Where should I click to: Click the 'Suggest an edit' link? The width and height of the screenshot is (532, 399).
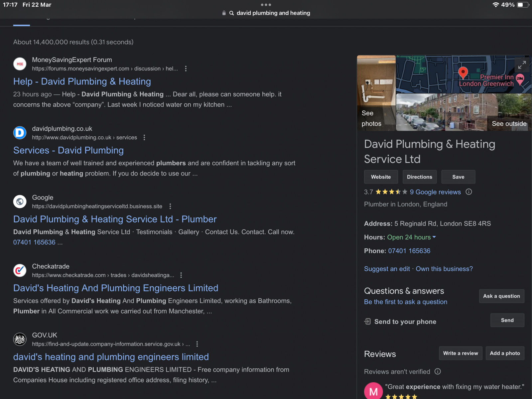coord(387,269)
